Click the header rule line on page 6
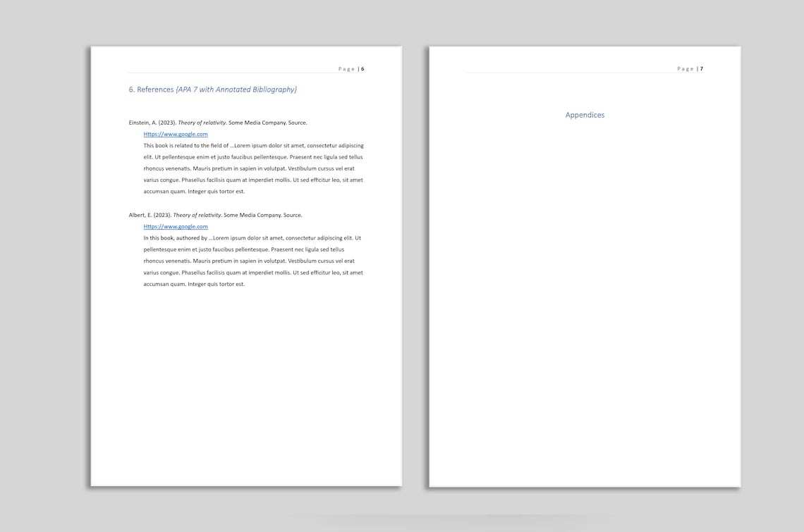 coord(247,73)
